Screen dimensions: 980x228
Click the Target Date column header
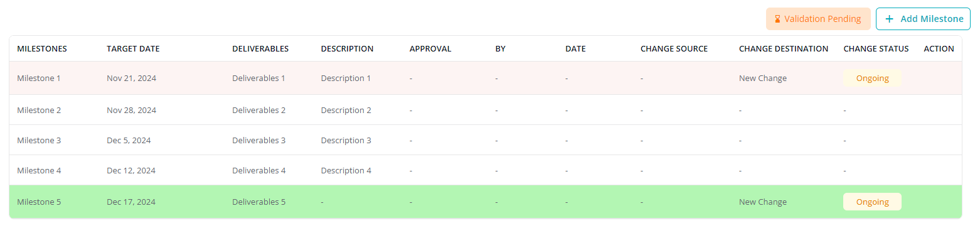(133, 48)
